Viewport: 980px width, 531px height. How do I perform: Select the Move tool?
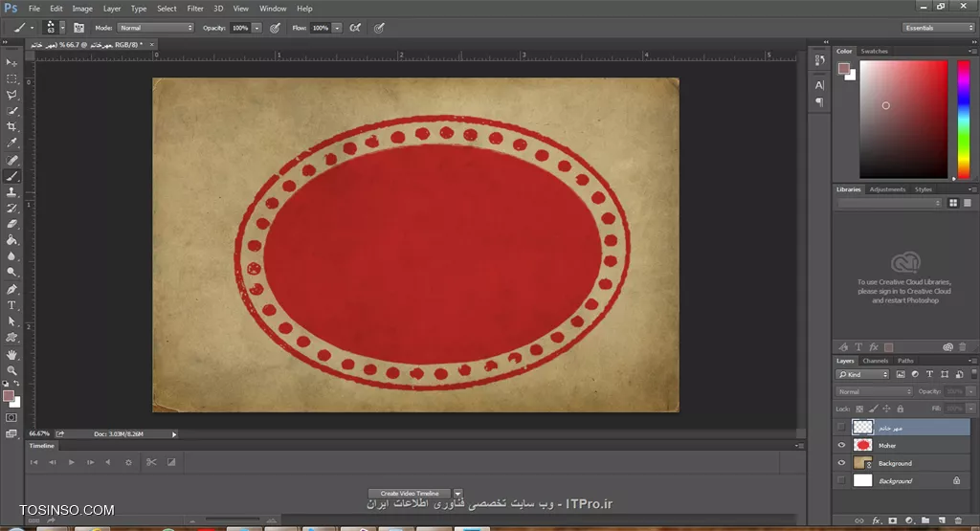(11, 62)
